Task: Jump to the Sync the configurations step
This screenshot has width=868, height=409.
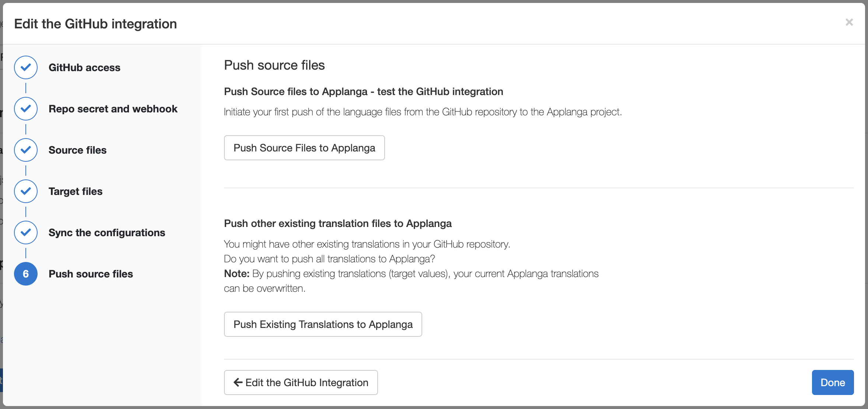Action: (107, 233)
